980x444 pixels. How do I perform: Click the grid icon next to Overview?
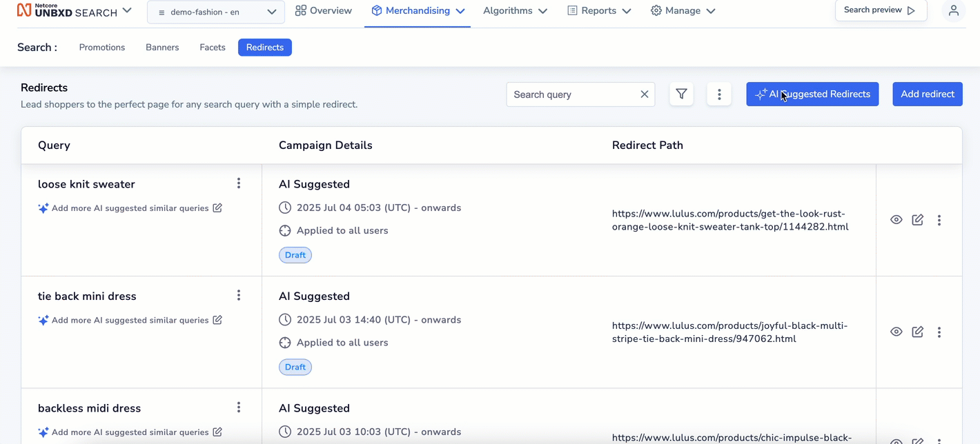tap(301, 10)
